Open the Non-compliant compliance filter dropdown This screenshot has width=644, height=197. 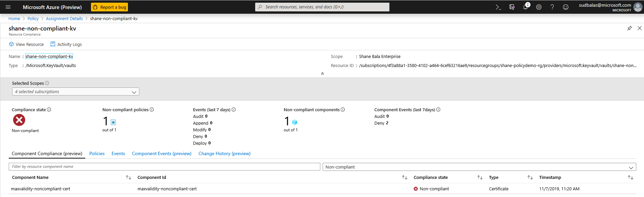point(479,167)
